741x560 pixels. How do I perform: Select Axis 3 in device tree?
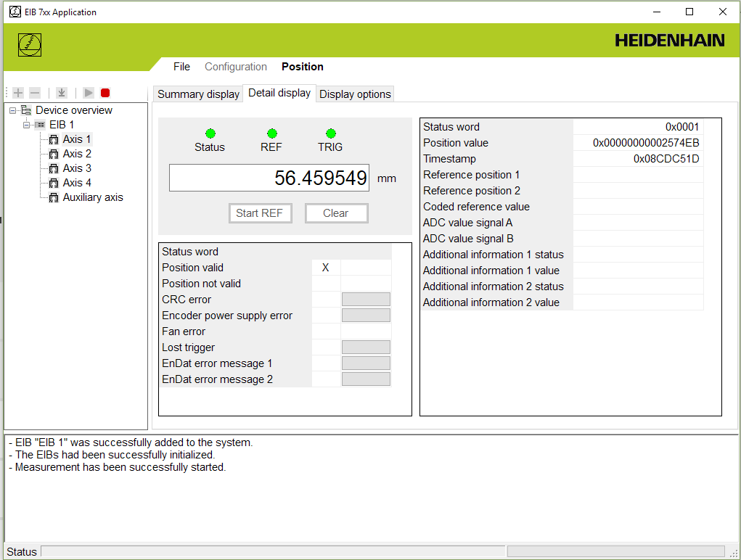[x=77, y=168]
